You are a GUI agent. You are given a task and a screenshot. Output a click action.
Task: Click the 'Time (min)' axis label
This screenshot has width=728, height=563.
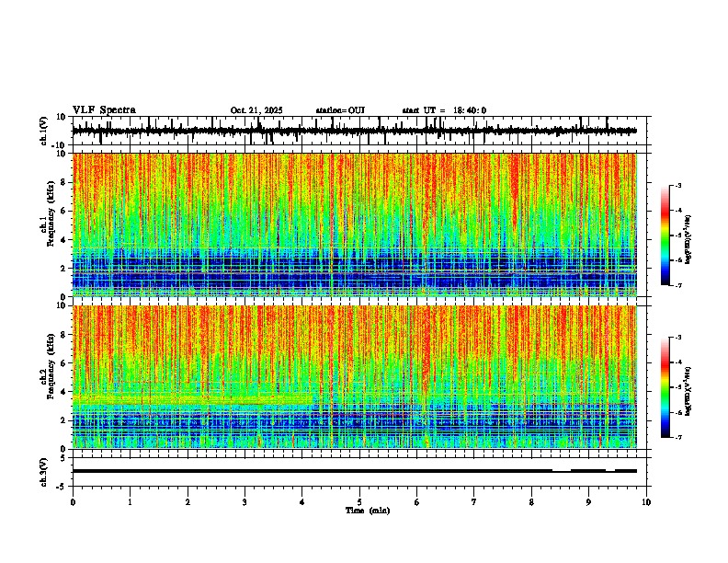[368, 511]
